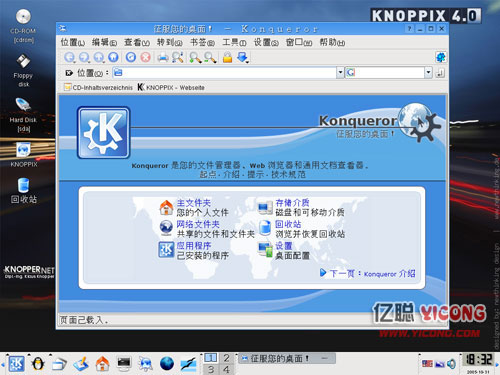500x375 pixels.
Task: Open the Hard Disk [sda] desktop icon
Action: pyautogui.click(x=23, y=105)
